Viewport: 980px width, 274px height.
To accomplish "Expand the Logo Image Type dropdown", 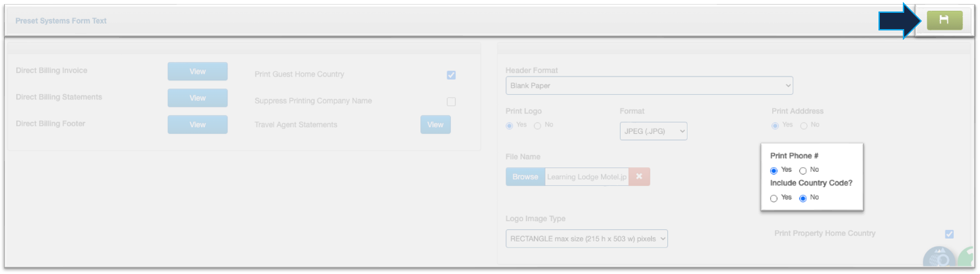I will tap(586, 238).
